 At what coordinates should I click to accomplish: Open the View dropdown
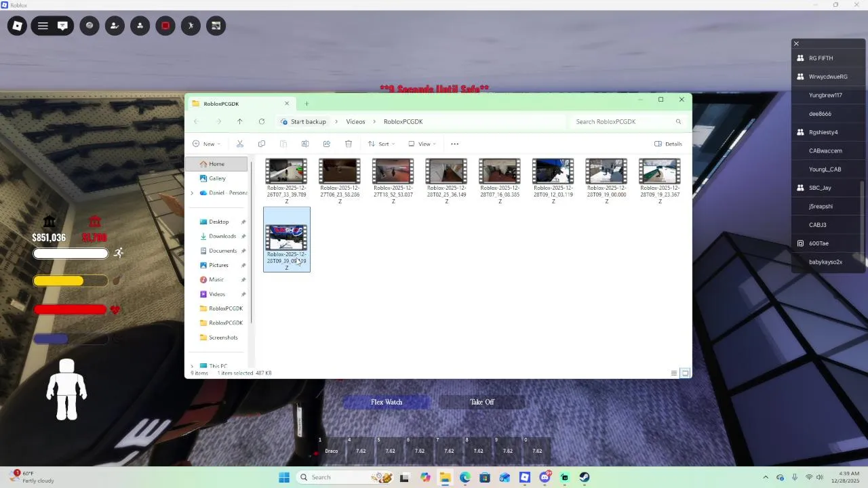pyautogui.click(x=421, y=144)
